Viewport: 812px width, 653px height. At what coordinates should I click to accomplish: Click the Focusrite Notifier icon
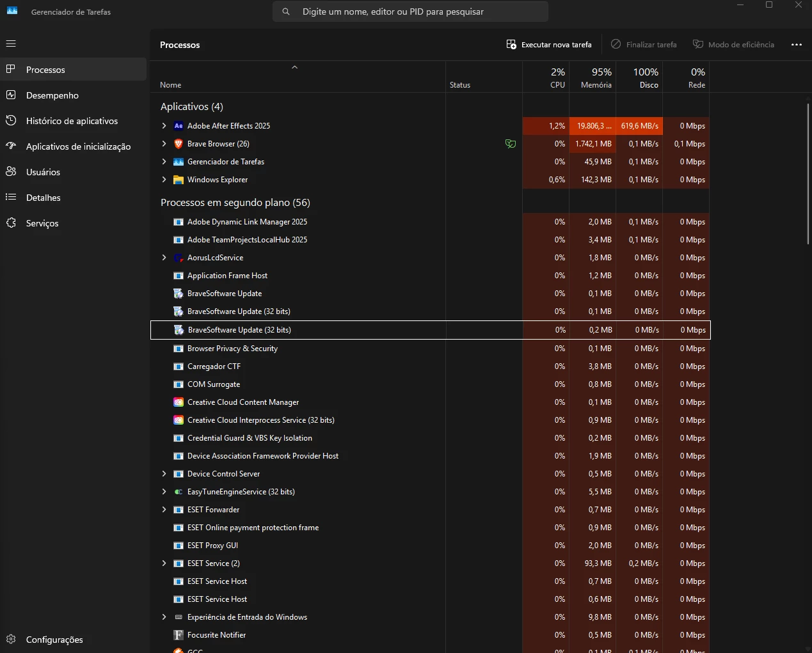coord(179,635)
